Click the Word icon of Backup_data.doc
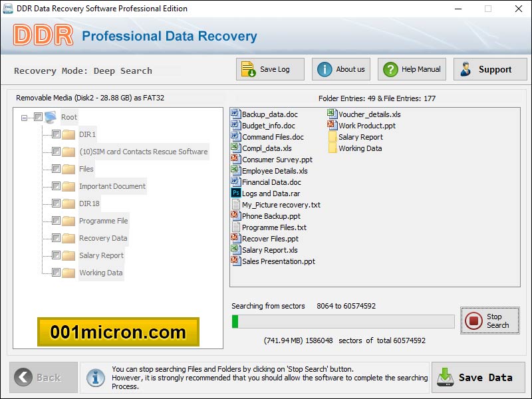532x399 pixels. (236, 114)
